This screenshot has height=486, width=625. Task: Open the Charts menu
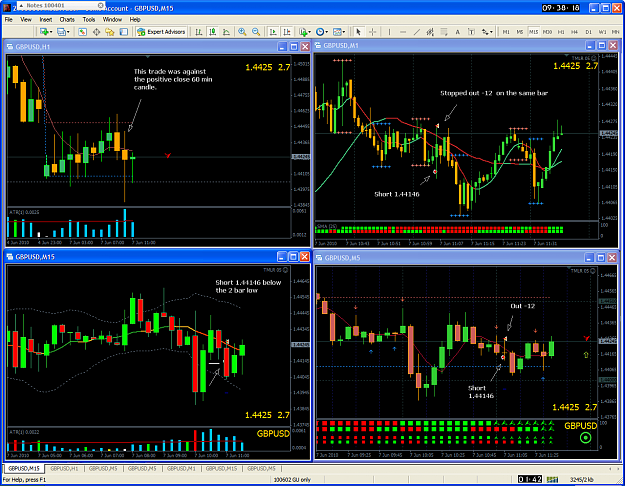(x=67, y=20)
